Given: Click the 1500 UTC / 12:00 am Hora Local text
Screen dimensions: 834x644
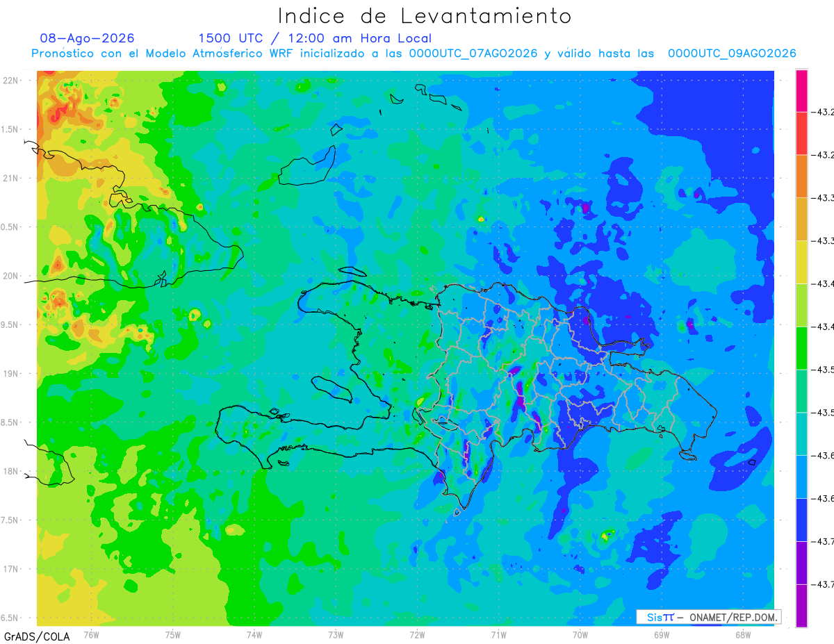Looking at the screenshot, I should (x=315, y=38).
